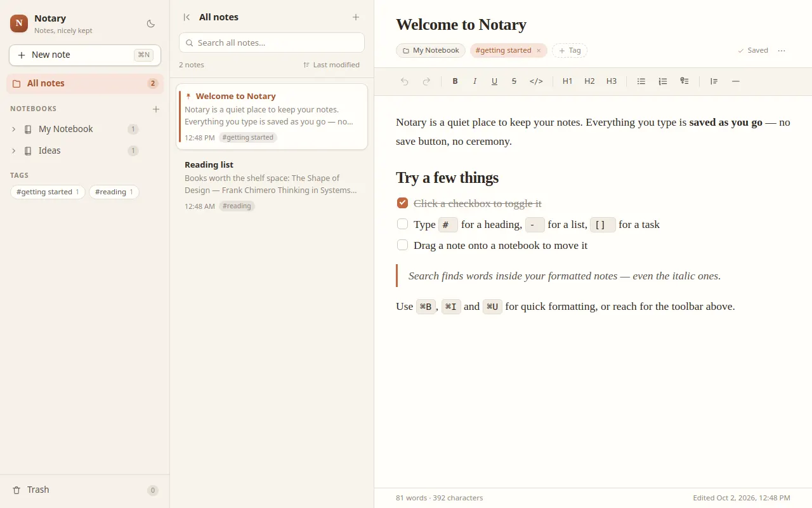812x508 pixels.
Task: Select the Welcome to Notary note card
Action: click(272, 117)
